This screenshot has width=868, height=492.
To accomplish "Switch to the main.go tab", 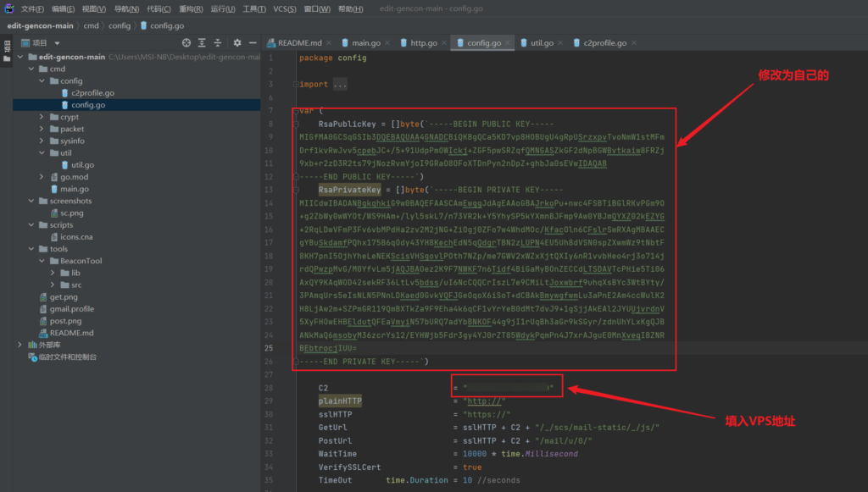I will click(366, 42).
